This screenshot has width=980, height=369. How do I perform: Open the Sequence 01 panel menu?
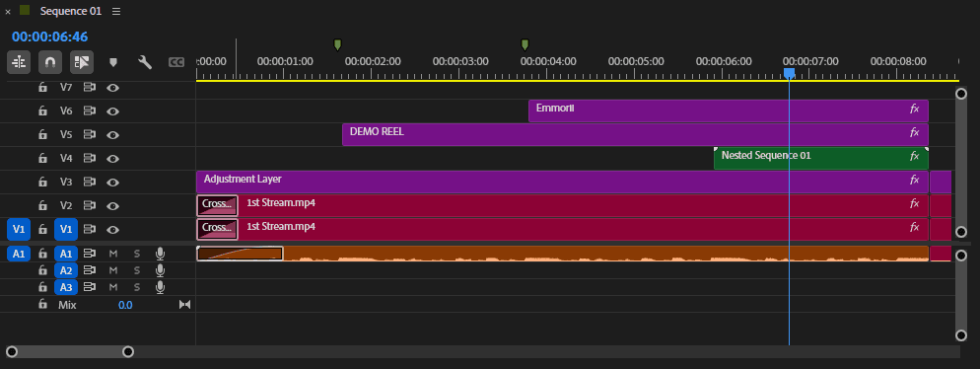[x=117, y=11]
